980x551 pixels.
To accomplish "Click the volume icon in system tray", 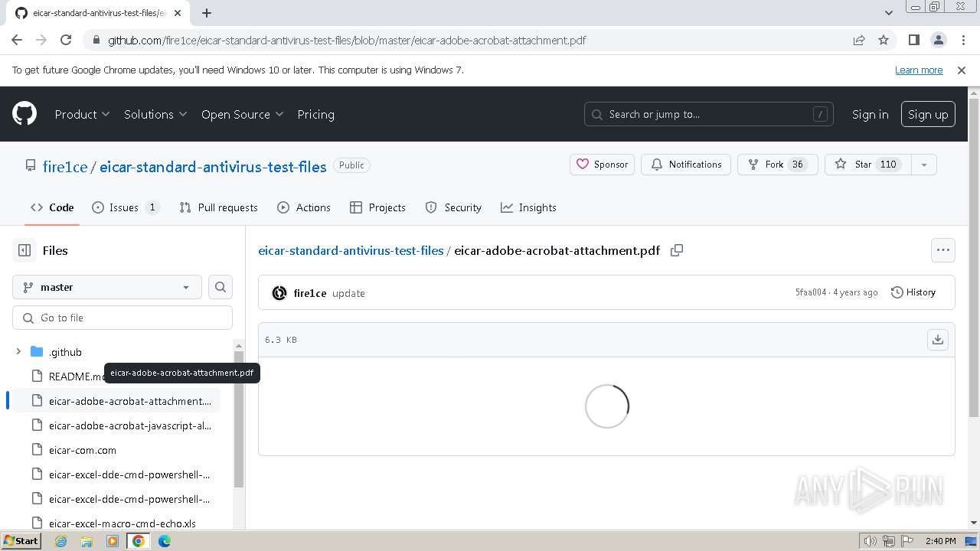I will click(x=871, y=541).
